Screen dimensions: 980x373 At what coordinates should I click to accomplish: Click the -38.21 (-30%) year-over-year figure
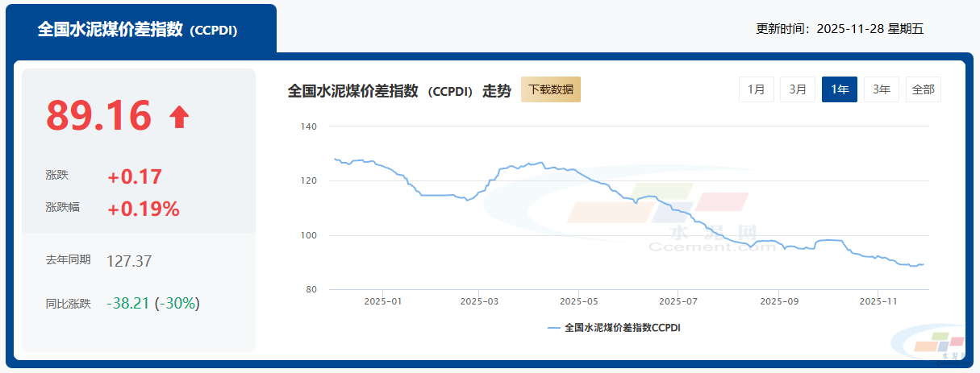click(152, 304)
